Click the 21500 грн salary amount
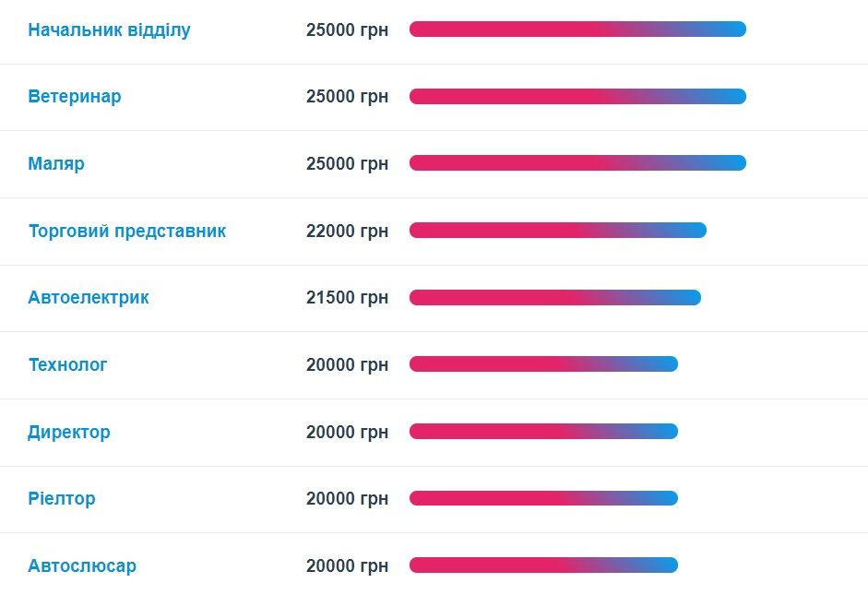 point(347,298)
